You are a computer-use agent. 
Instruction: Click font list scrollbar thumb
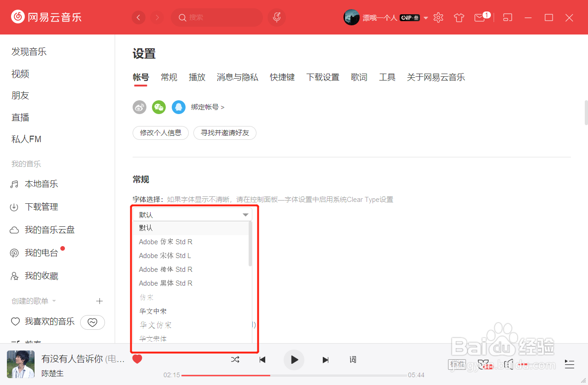coord(250,244)
